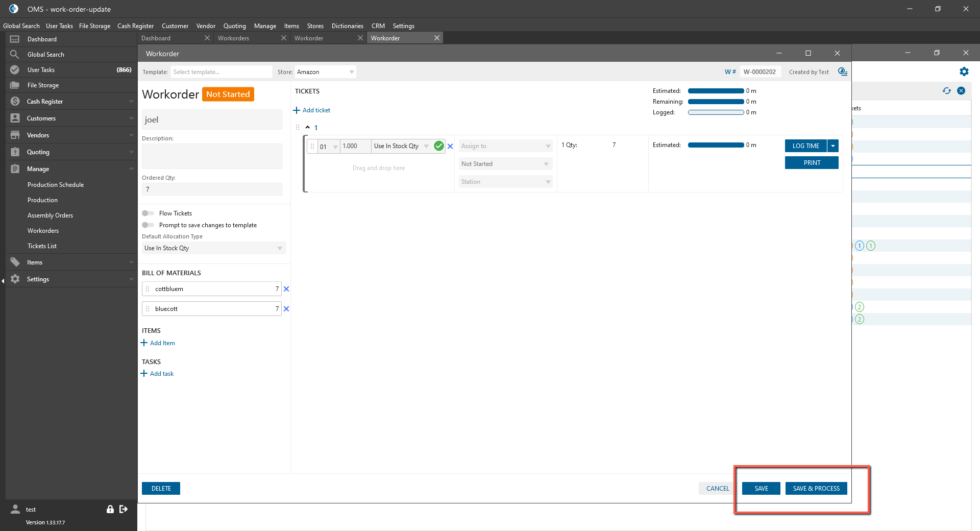Viewport: 980px width, 531px height.
Task: Click the blue circled X in background window
Action: coord(961,91)
